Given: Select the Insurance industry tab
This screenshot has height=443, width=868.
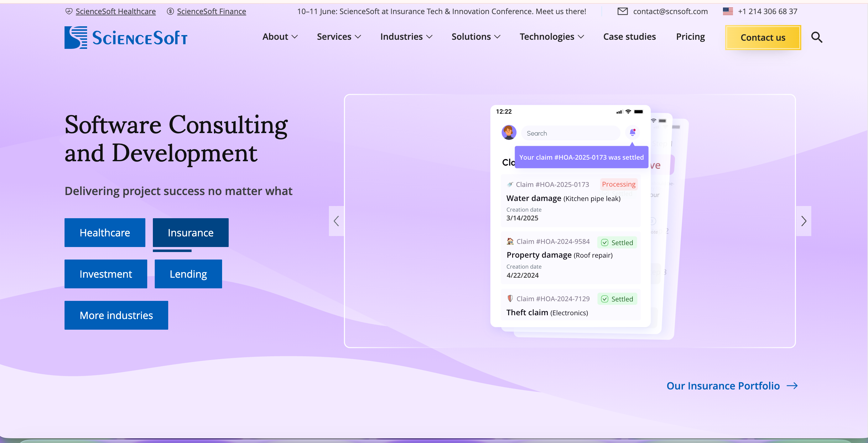Looking at the screenshot, I should point(191,232).
